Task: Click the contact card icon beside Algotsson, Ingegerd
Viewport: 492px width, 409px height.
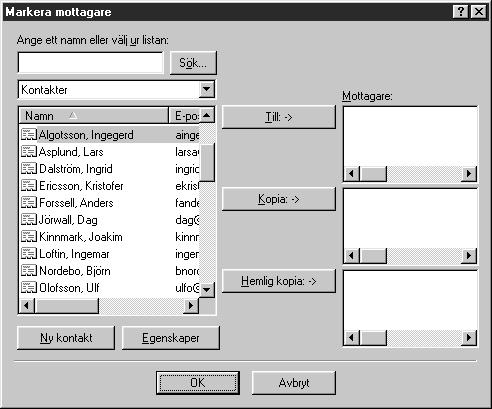Action: coord(29,135)
